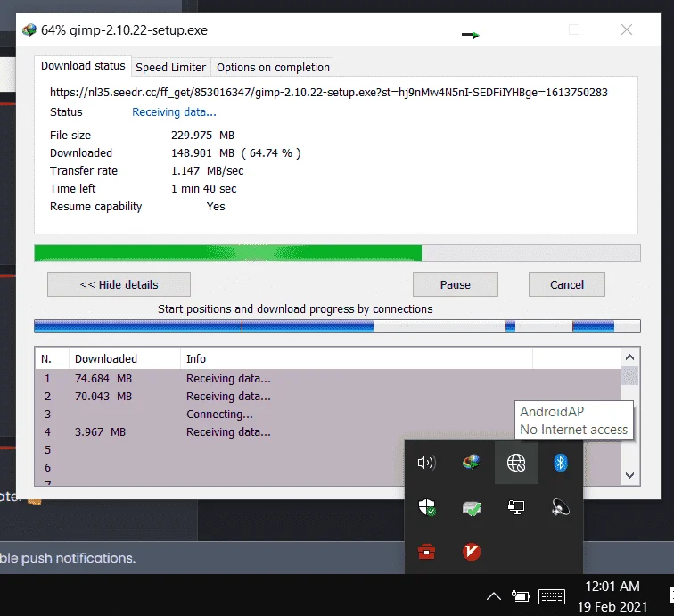The image size is (674, 616).
Task: Click the IDM icon in title bar
Action: point(29,30)
